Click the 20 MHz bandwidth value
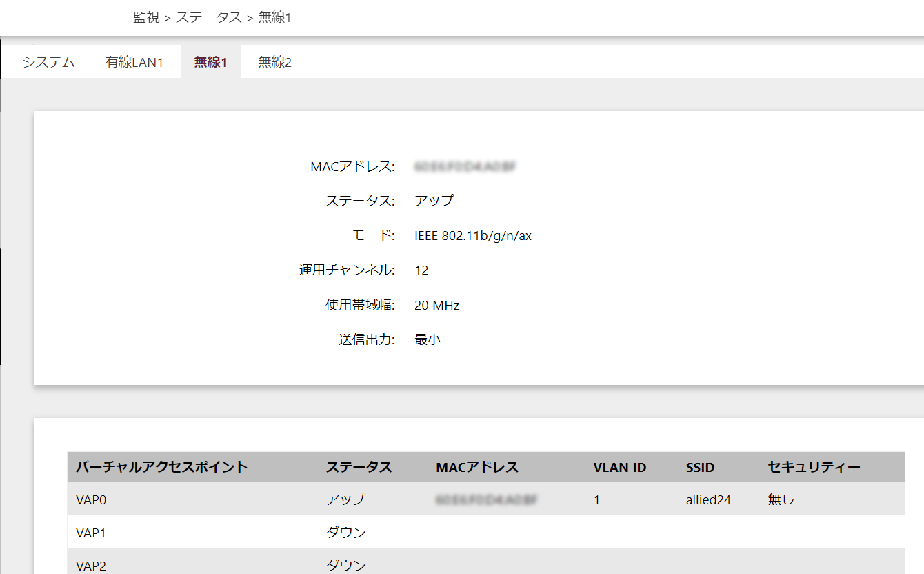924x574 pixels. (436, 305)
